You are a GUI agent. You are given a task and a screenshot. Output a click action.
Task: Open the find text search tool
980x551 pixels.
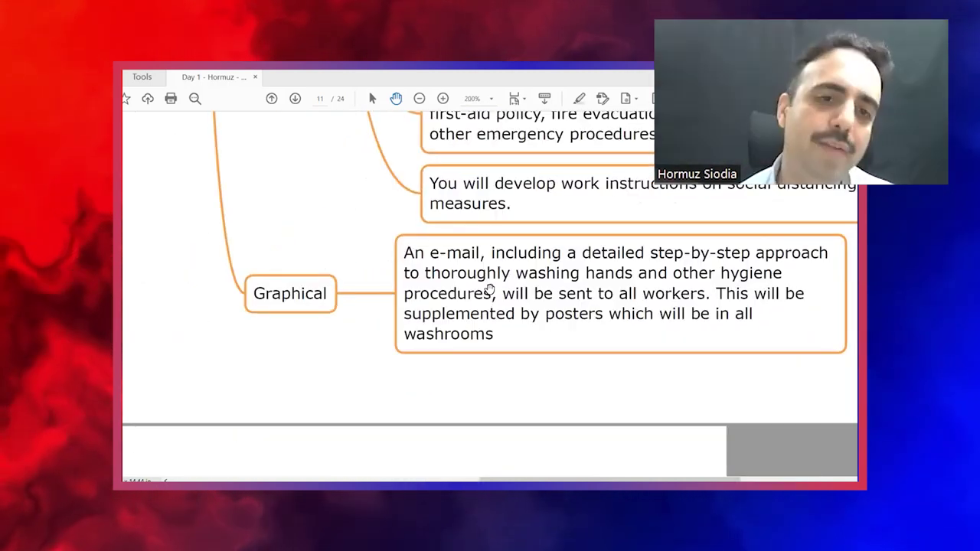coord(195,99)
